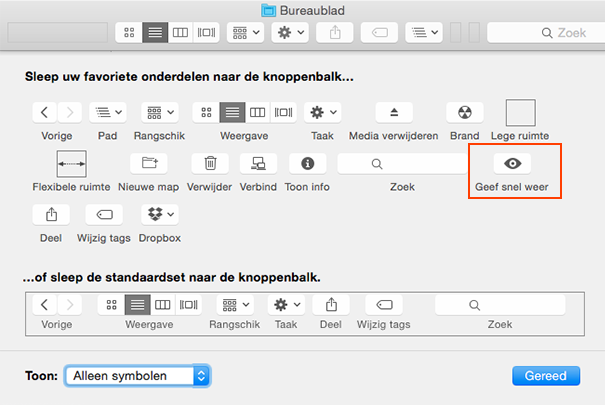Image resolution: width=605 pixels, height=405 pixels.
Task: Select the Zoek search field palette item
Action: (x=402, y=164)
